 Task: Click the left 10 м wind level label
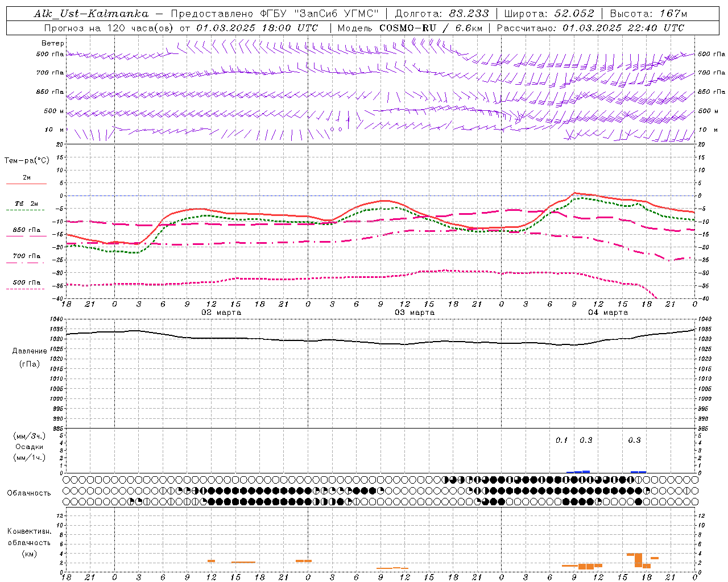pos(54,130)
